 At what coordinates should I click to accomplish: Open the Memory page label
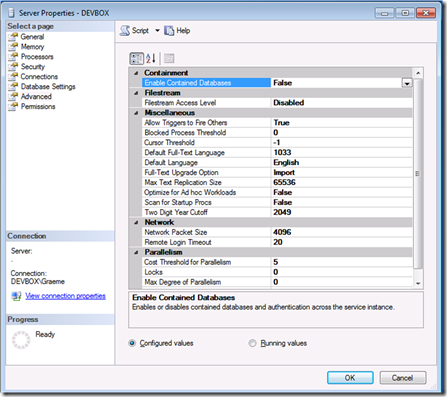[x=32, y=47]
